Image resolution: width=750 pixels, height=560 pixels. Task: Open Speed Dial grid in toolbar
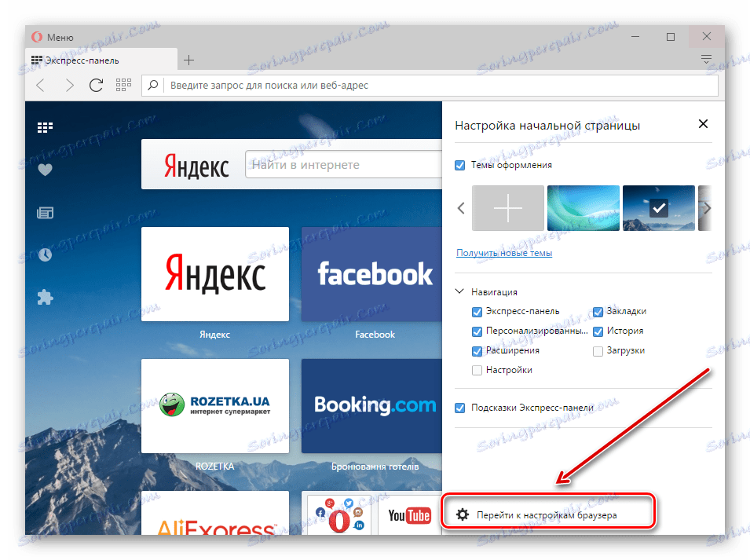tap(123, 85)
